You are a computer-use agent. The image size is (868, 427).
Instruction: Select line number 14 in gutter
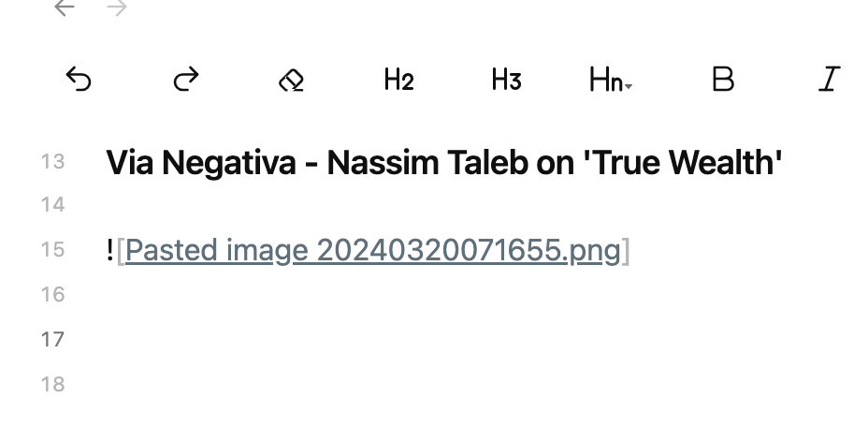click(52, 205)
